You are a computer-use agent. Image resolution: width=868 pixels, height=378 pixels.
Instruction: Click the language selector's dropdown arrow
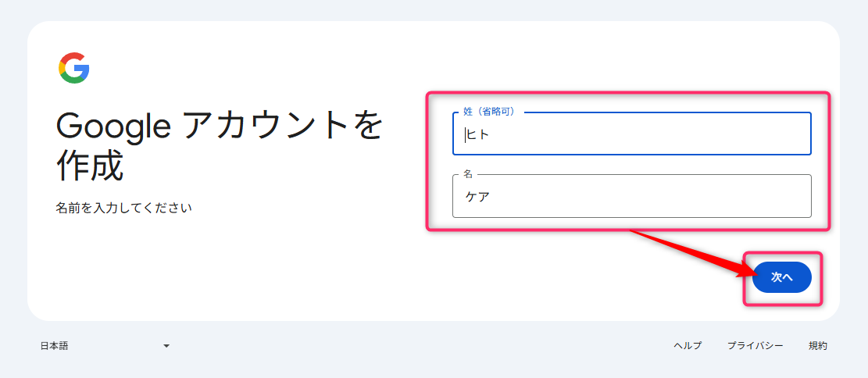(x=166, y=346)
